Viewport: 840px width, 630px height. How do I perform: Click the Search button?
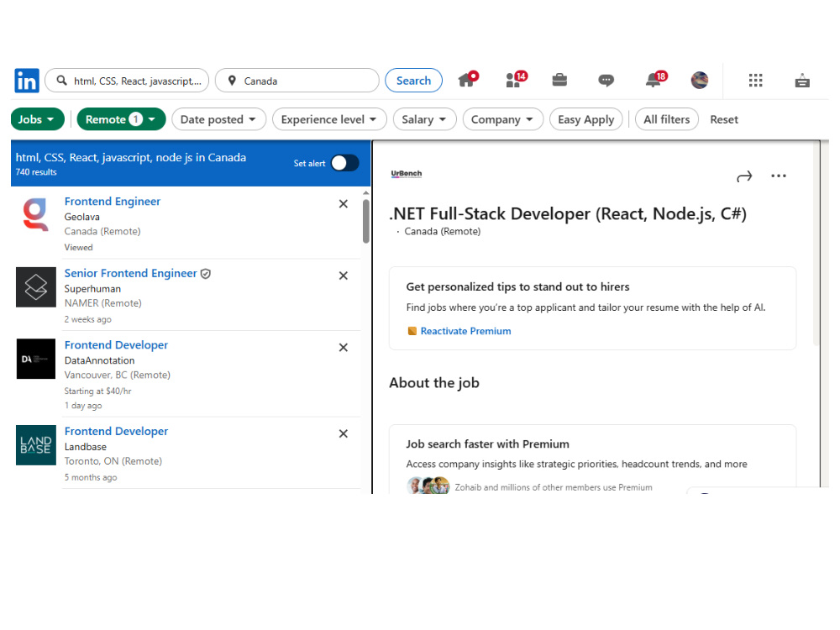pos(413,81)
